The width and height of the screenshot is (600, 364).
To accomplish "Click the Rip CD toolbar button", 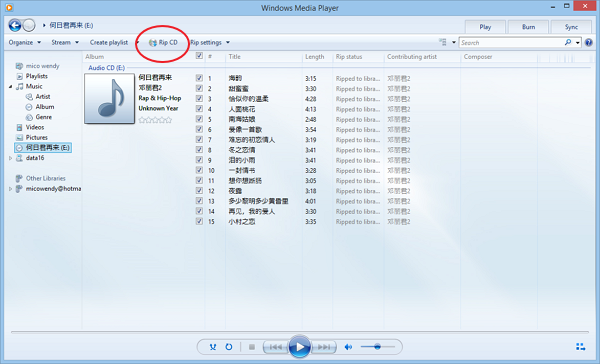I will tap(163, 42).
